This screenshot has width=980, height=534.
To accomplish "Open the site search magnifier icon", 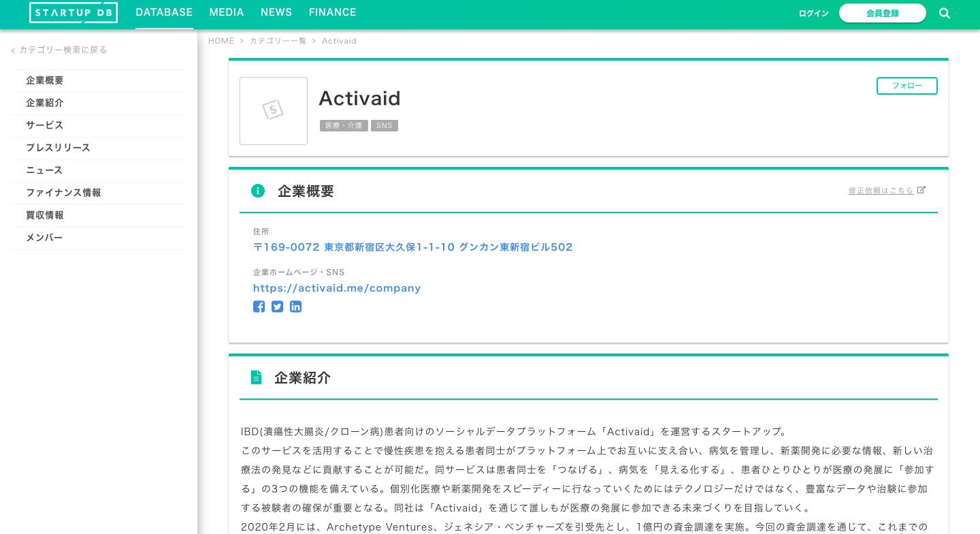I will click(x=945, y=12).
